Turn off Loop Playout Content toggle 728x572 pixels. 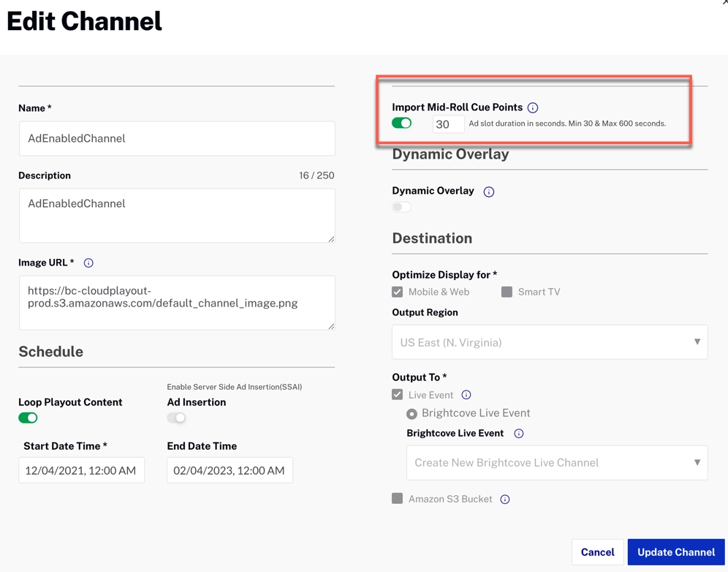click(28, 418)
